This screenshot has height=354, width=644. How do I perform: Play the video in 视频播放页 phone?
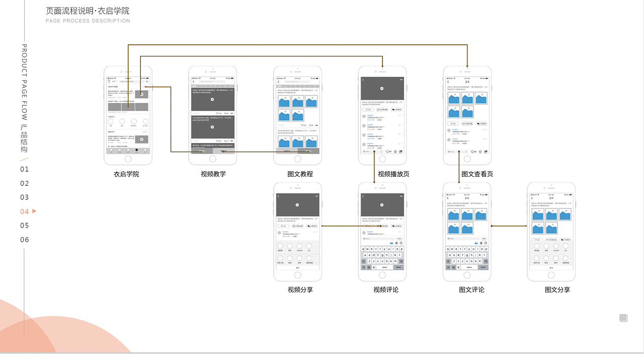(382, 89)
